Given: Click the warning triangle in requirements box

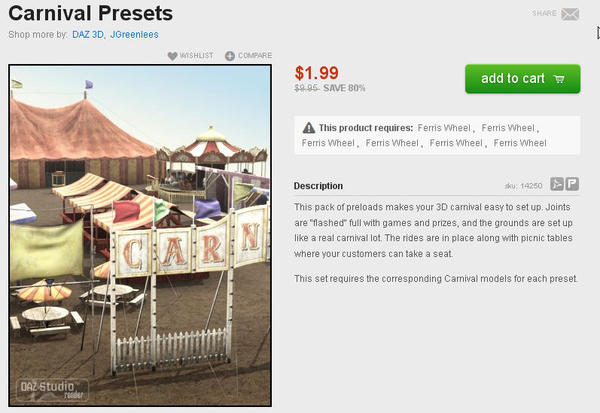Looking at the screenshot, I should point(310,128).
